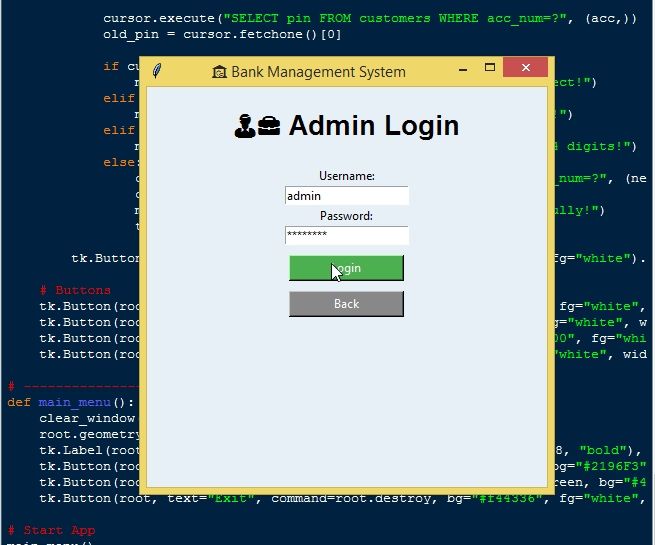The image size is (655, 545).
Task: Place cursor on def main_menu() code line
Action: tap(70, 402)
